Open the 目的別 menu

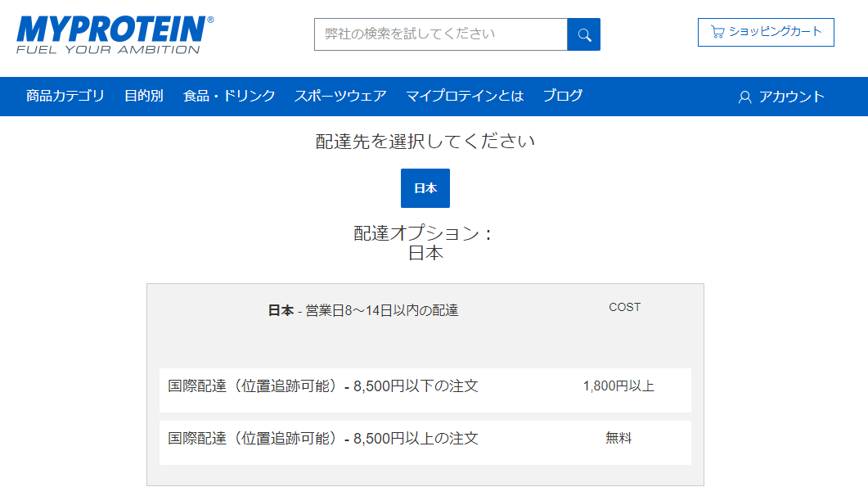pyautogui.click(x=144, y=97)
